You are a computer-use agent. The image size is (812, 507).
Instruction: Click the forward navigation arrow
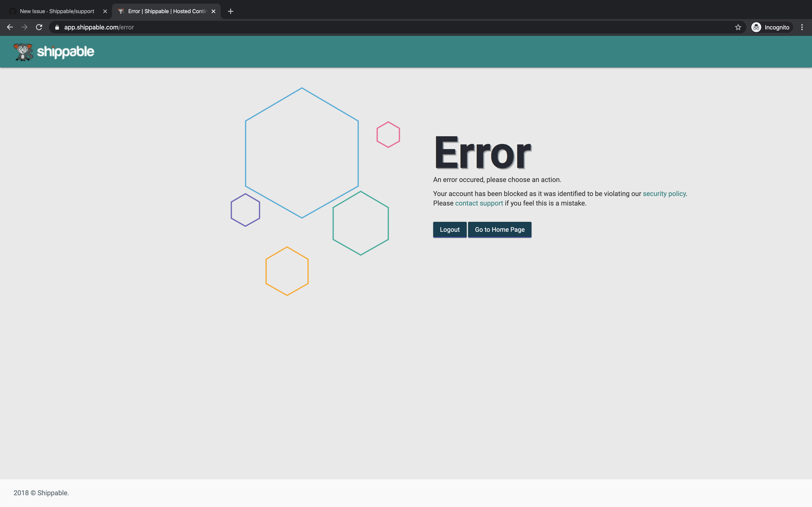coord(24,27)
